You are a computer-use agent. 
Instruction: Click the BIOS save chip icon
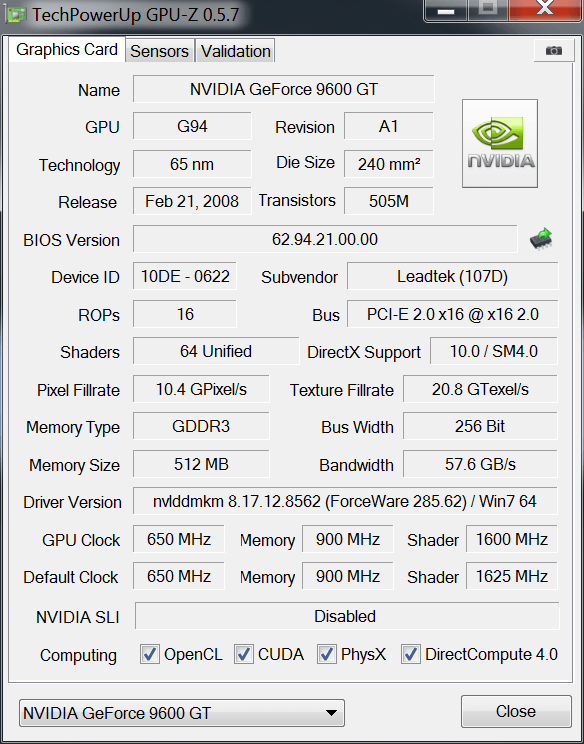tap(542, 239)
